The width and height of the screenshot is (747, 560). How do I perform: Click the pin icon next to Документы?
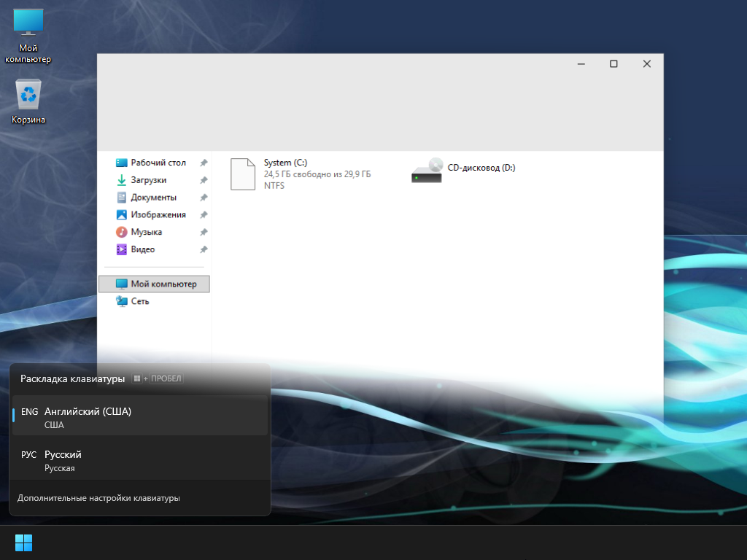click(x=204, y=197)
